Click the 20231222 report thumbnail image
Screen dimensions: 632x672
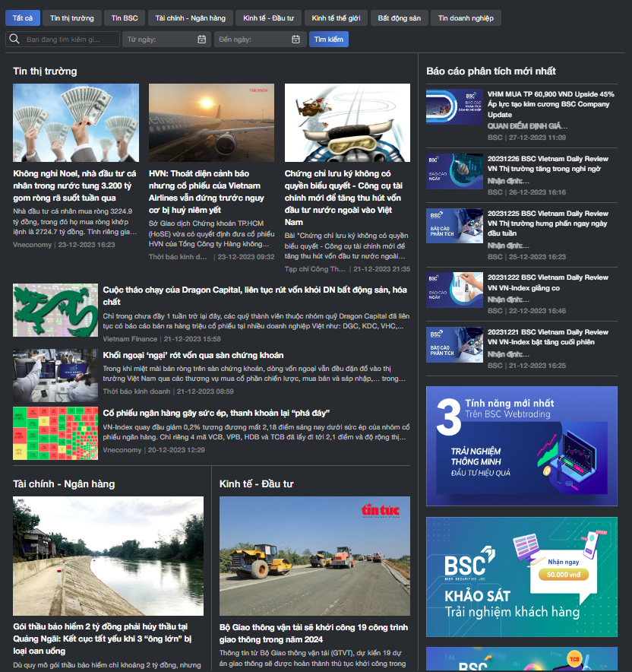[x=454, y=290]
